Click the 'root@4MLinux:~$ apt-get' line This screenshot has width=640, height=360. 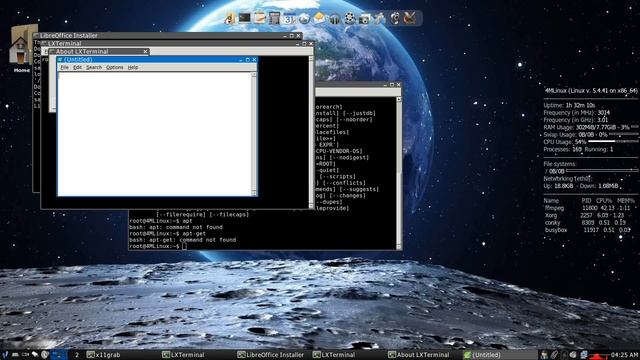click(167, 233)
